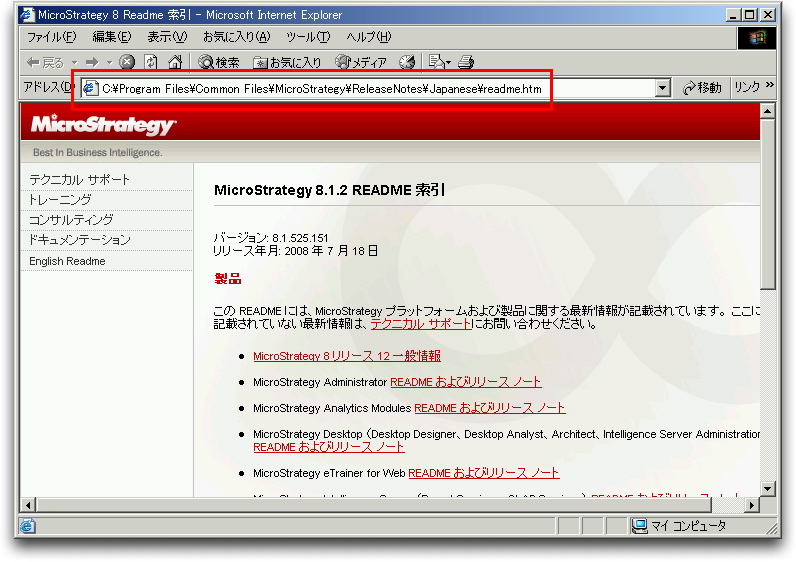Open the address bar dropdown arrow
This screenshot has height=562, width=796.
click(662, 88)
